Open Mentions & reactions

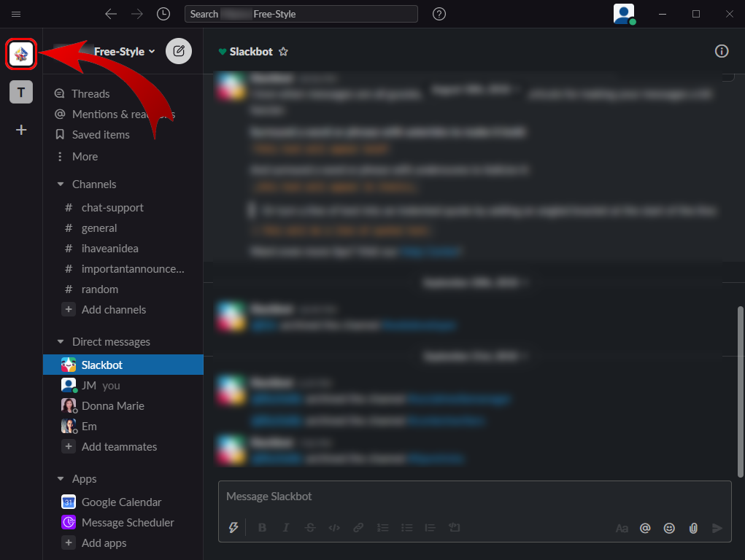coord(123,114)
